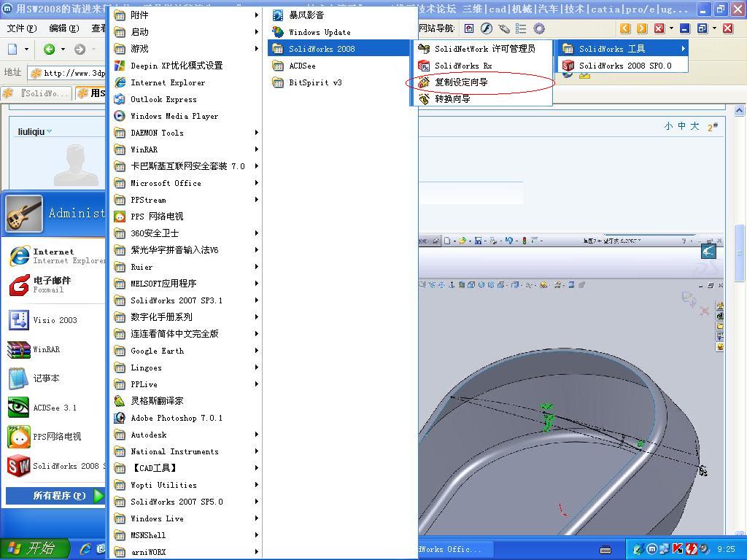Launch SolidNetWork 许可管理员
This screenshot has height=560, width=747.
point(483,49)
